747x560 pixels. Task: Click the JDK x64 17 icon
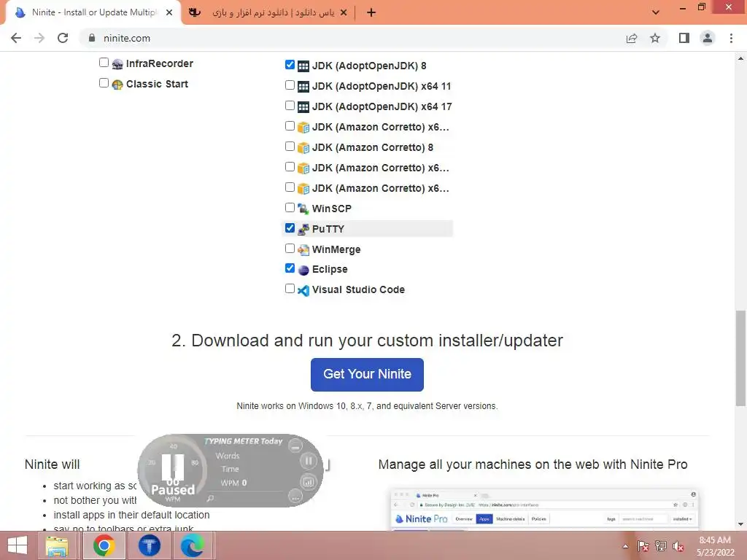pyautogui.click(x=303, y=107)
